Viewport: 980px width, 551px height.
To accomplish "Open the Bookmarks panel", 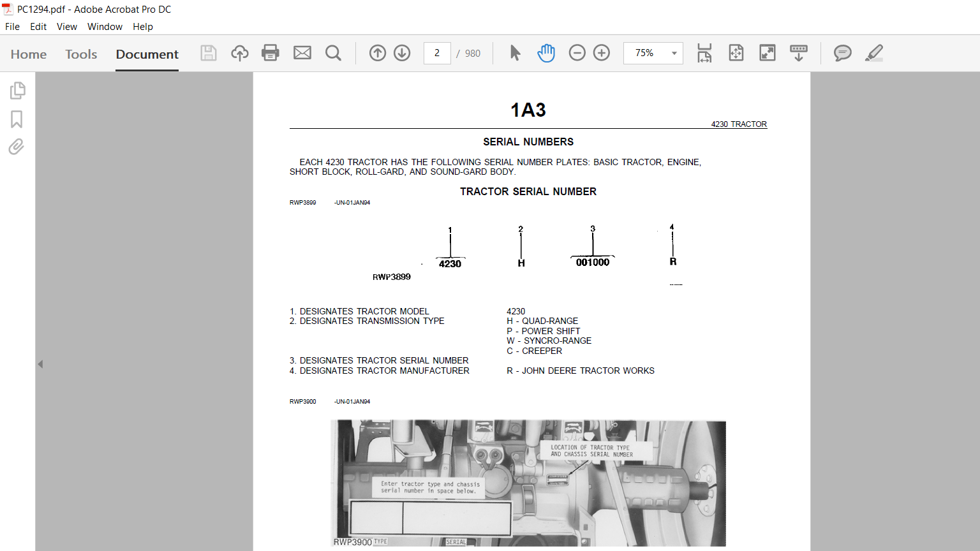I will click(x=17, y=119).
